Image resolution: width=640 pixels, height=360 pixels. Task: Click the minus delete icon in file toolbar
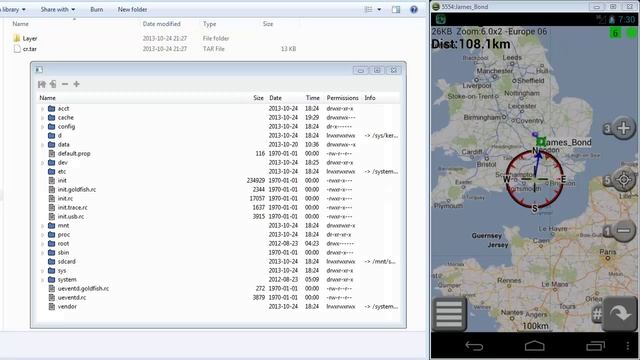(65, 84)
